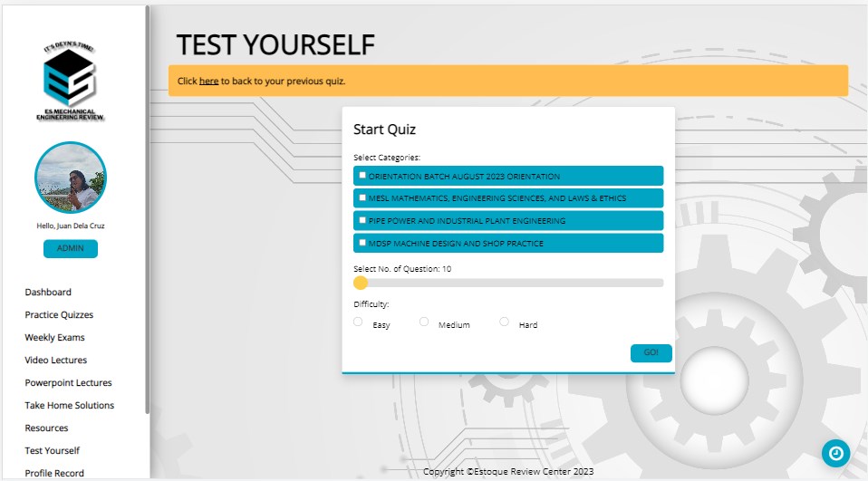868x481 pixels.
Task: Select Easy difficulty radio button
Action: (358, 322)
